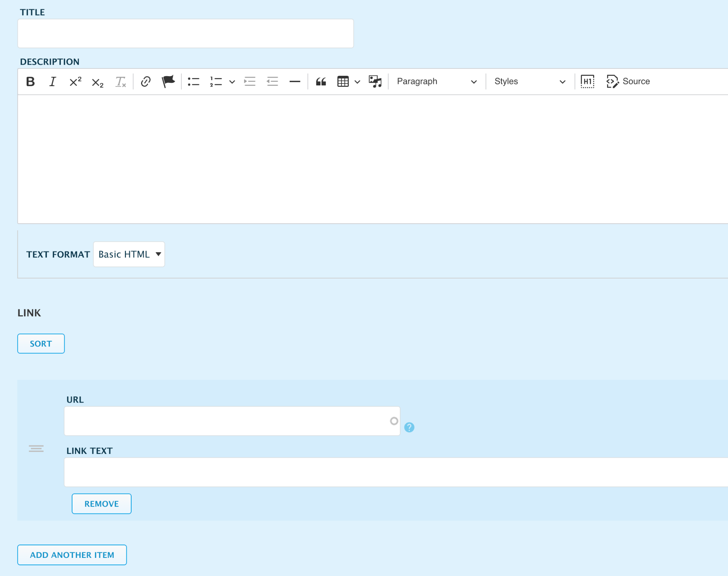Screen dimensions: 728x576
Task: Open the Styles dropdown
Action: point(530,81)
